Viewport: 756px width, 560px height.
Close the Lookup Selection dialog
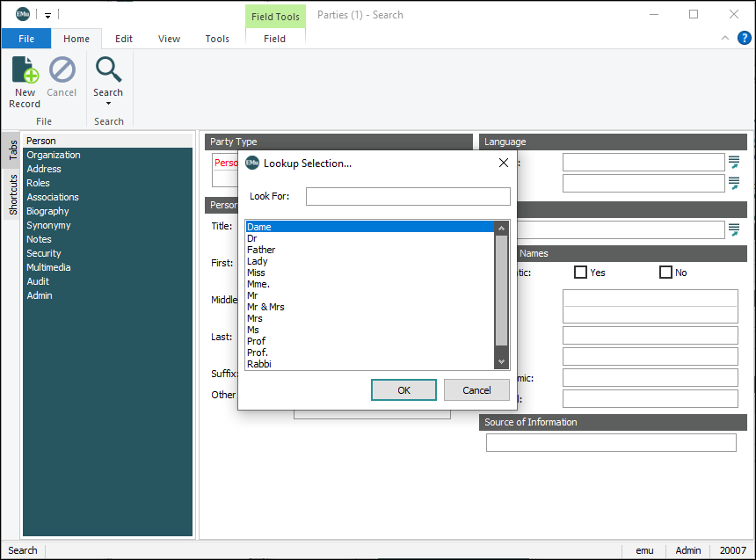[x=504, y=163]
